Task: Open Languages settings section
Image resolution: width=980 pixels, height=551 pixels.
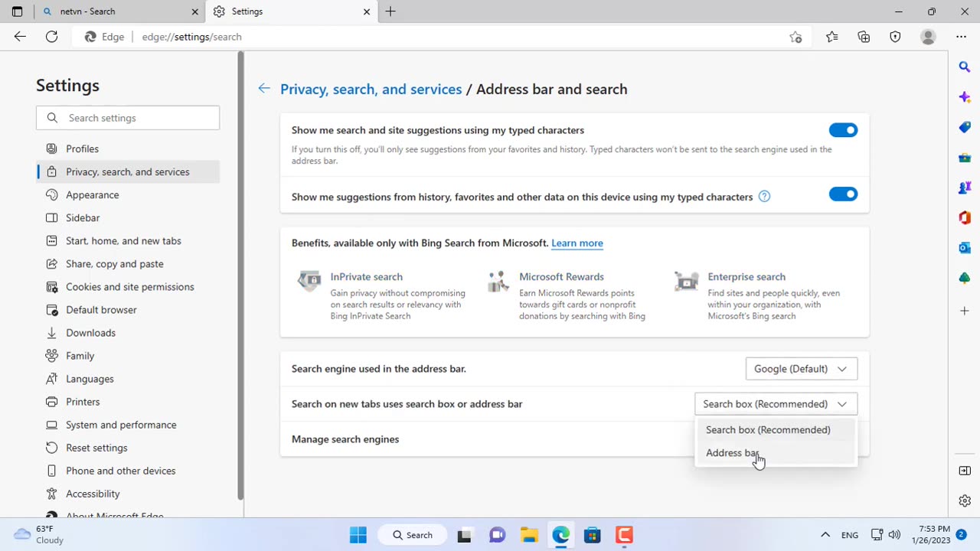Action: coord(128,378)
